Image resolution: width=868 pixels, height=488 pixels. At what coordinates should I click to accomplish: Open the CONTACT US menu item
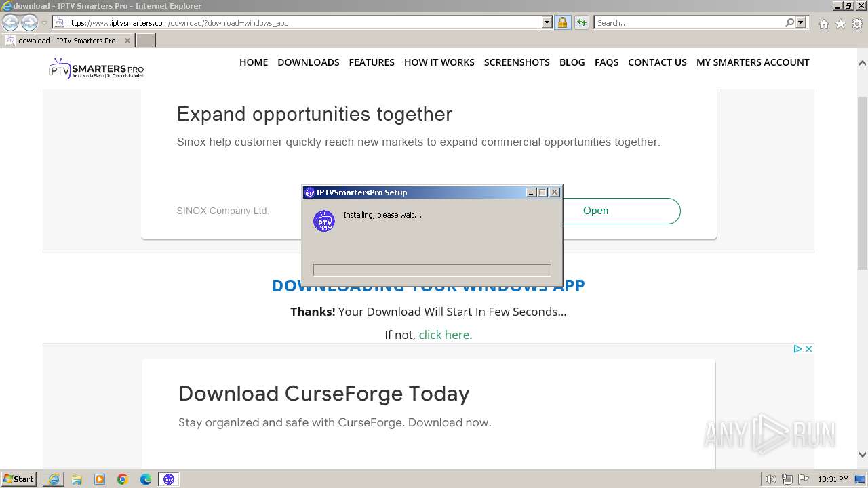coord(657,62)
